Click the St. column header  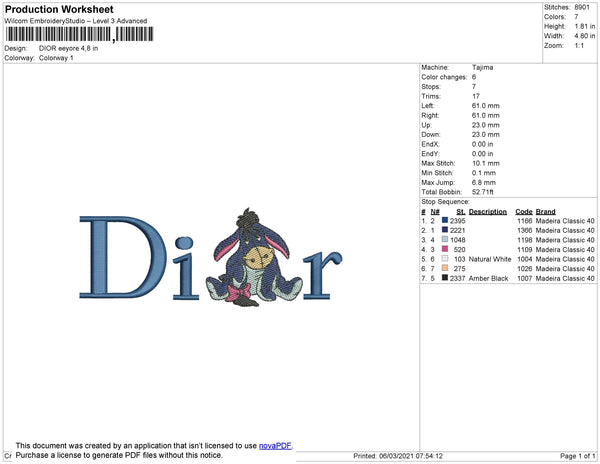click(461, 212)
